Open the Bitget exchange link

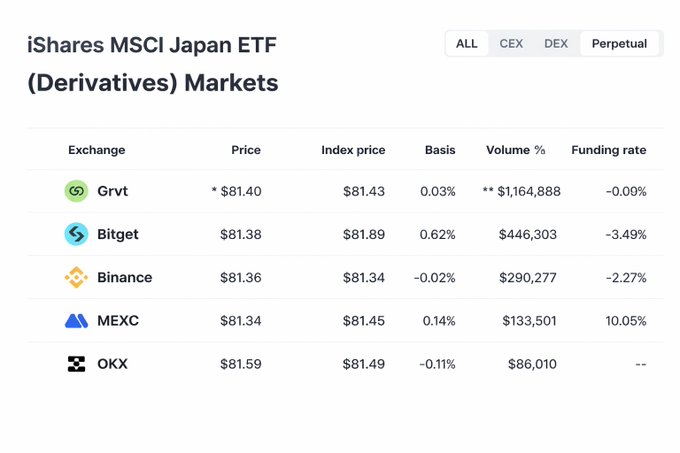[118, 234]
